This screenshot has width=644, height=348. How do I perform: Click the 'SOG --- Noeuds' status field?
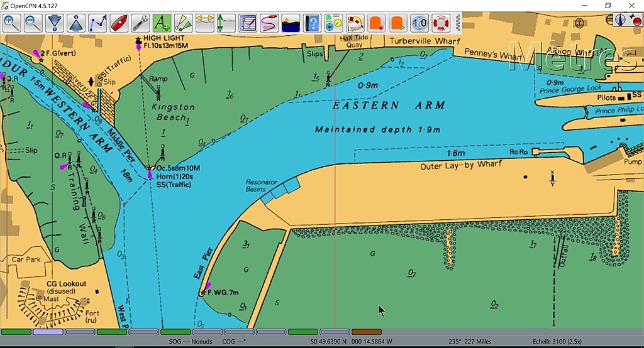point(191,342)
